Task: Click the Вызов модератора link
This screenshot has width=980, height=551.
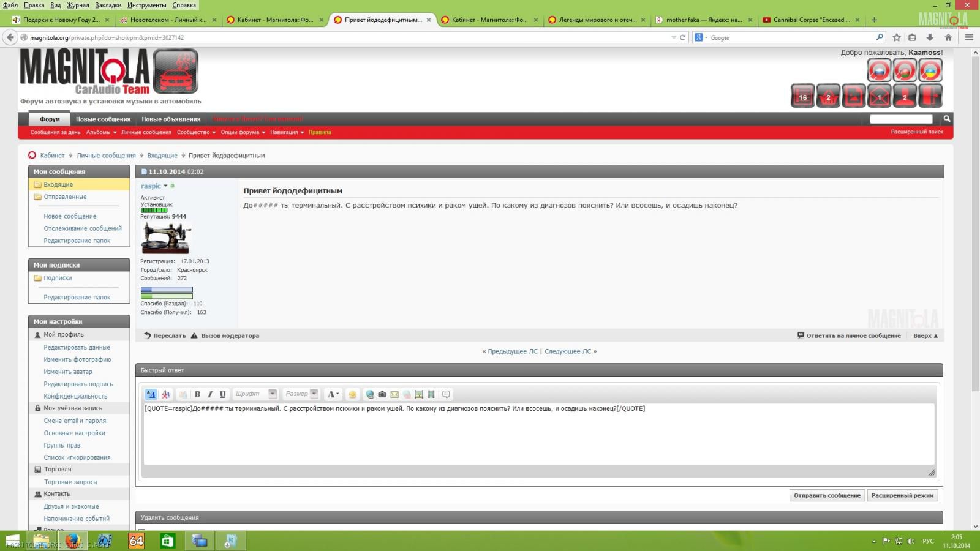Action: 225,335
